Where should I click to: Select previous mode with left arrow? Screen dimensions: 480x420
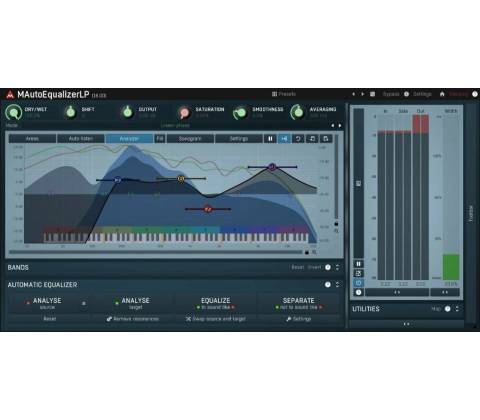pyautogui.click(x=332, y=126)
